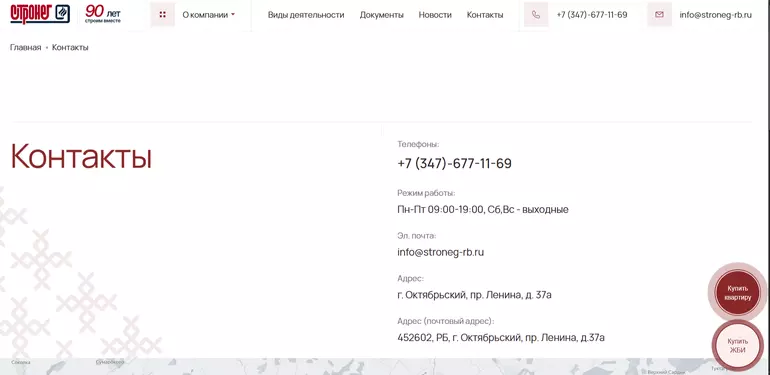Viewport: 770px width, 375px height.
Task: Open the four-dot grid menu icon
Action: point(163,15)
